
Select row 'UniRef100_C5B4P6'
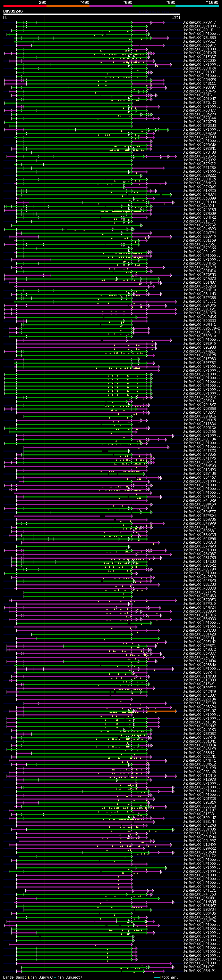(199, 91)
